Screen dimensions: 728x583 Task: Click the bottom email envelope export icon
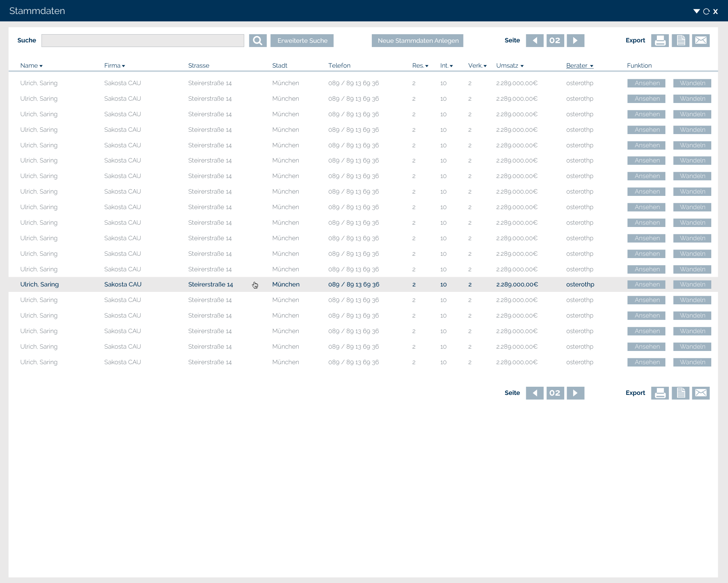(701, 393)
